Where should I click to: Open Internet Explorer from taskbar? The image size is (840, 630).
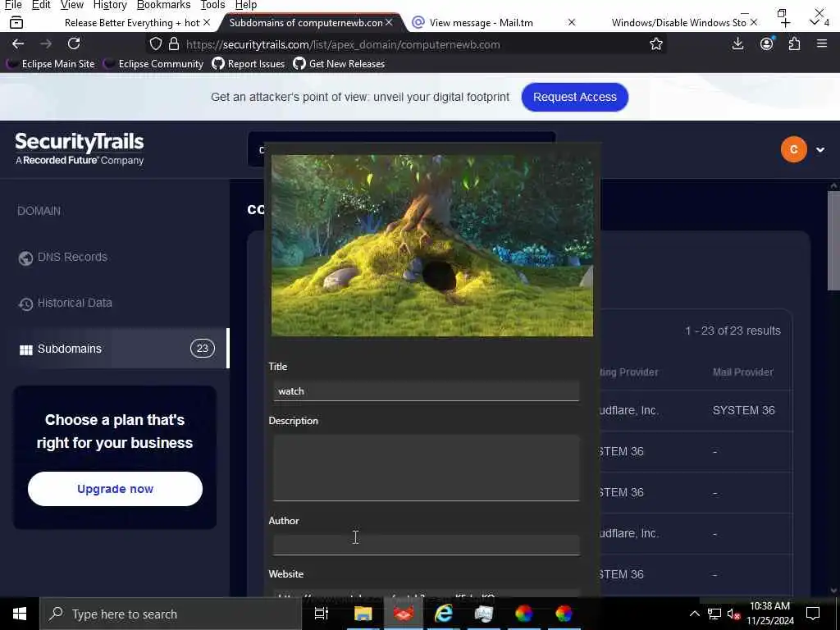point(444,614)
